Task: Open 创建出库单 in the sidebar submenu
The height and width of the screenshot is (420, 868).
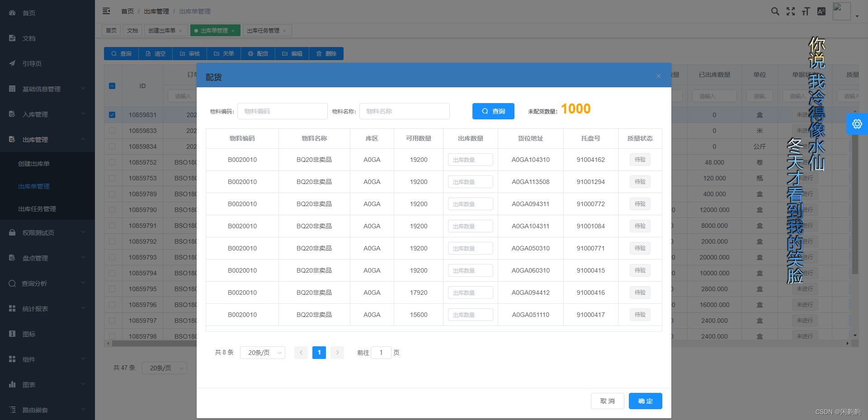Action: coord(34,164)
